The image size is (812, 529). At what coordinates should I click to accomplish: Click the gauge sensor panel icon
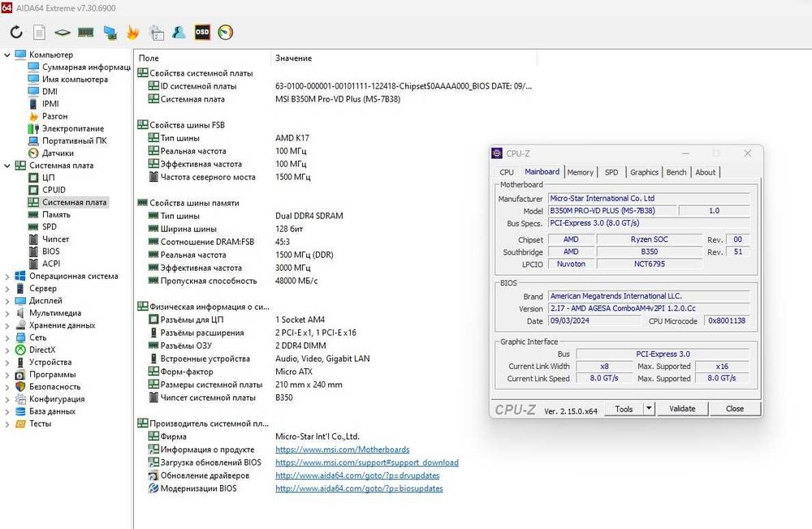point(225,32)
